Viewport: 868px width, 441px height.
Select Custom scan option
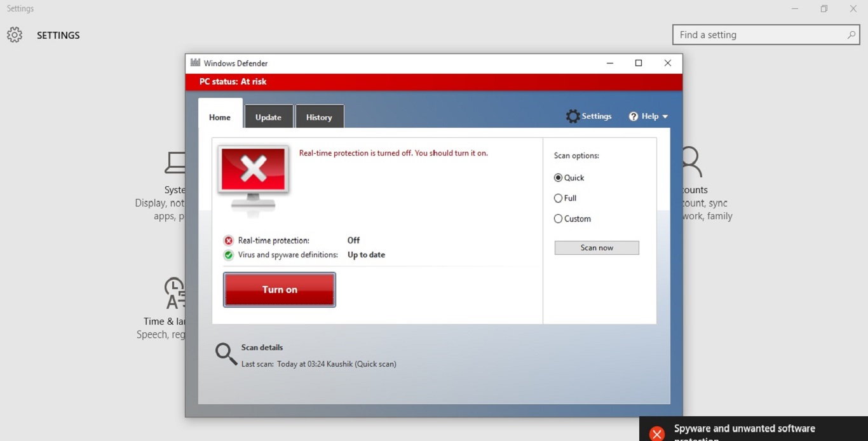tap(558, 219)
